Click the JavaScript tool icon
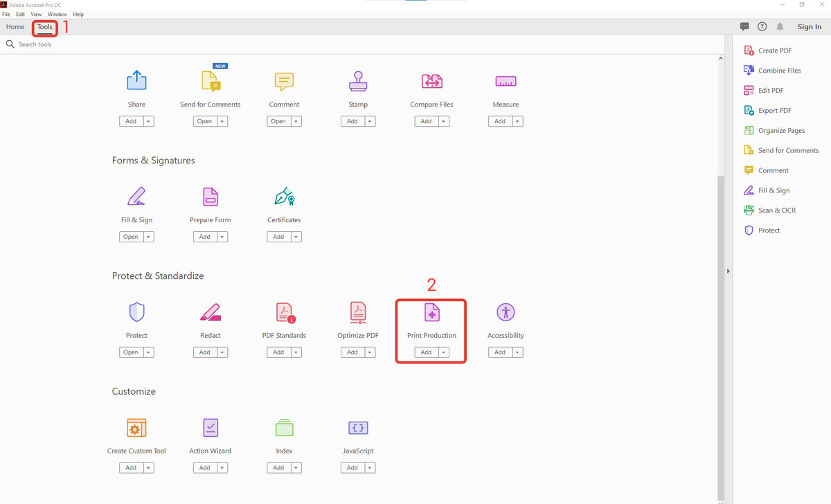The width and height of the screenshot is (831, 504). (358, 428)
